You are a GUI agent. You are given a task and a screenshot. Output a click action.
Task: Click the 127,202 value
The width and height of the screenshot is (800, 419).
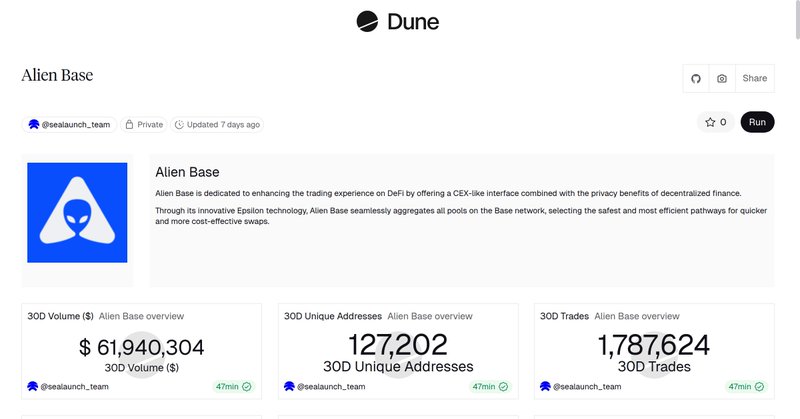click(397, 344)
